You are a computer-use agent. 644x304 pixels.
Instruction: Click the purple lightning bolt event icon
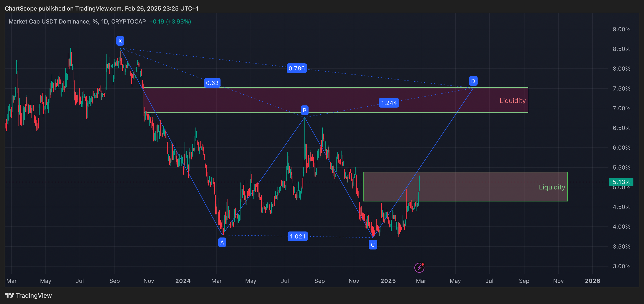(x=419, y=268)
